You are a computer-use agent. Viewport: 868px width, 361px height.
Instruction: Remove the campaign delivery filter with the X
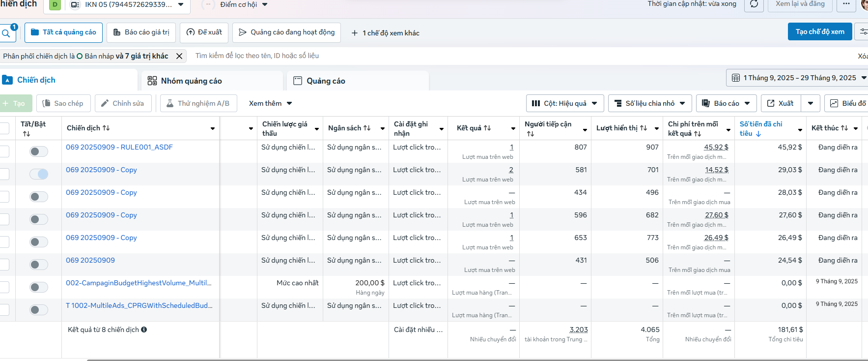[179, 56]
